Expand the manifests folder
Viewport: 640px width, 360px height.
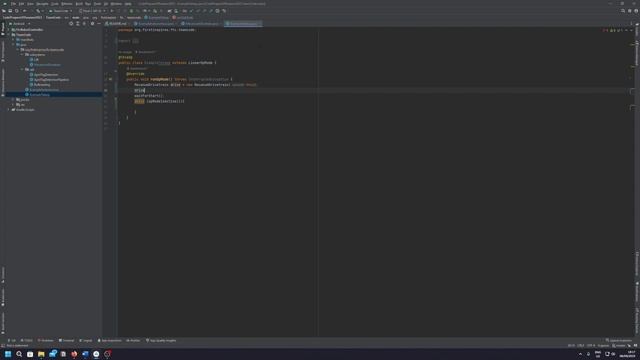13,40
